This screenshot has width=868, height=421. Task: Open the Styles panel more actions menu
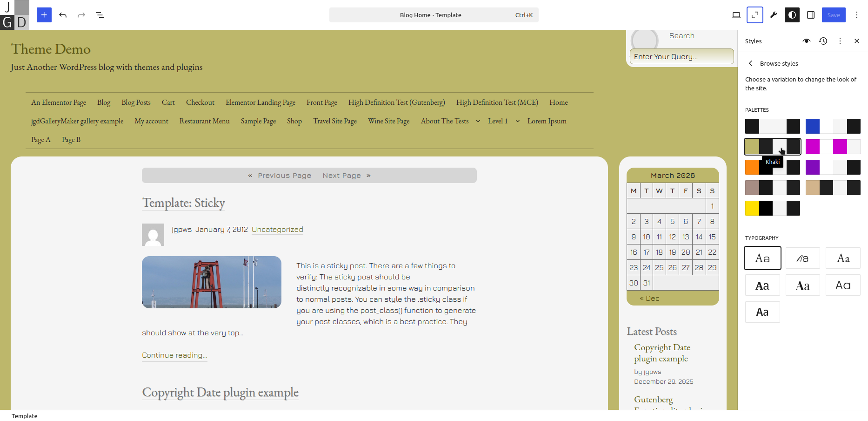[x=840, y=41]
